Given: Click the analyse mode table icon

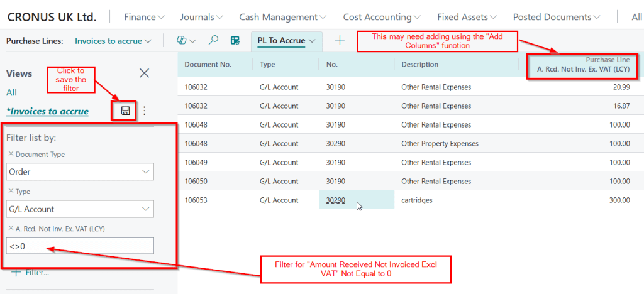Looking at the screenshot, I should tap(235, 41).
